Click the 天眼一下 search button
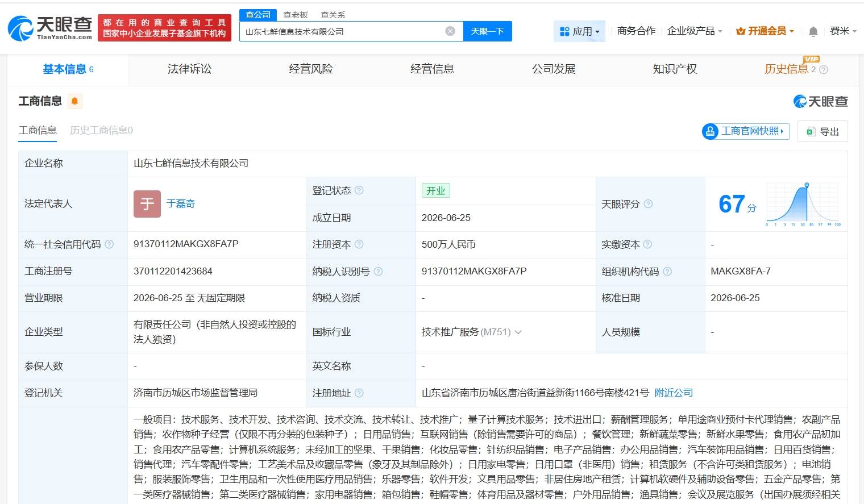This screenshot has height=504, width=864. tap(488, 31)
